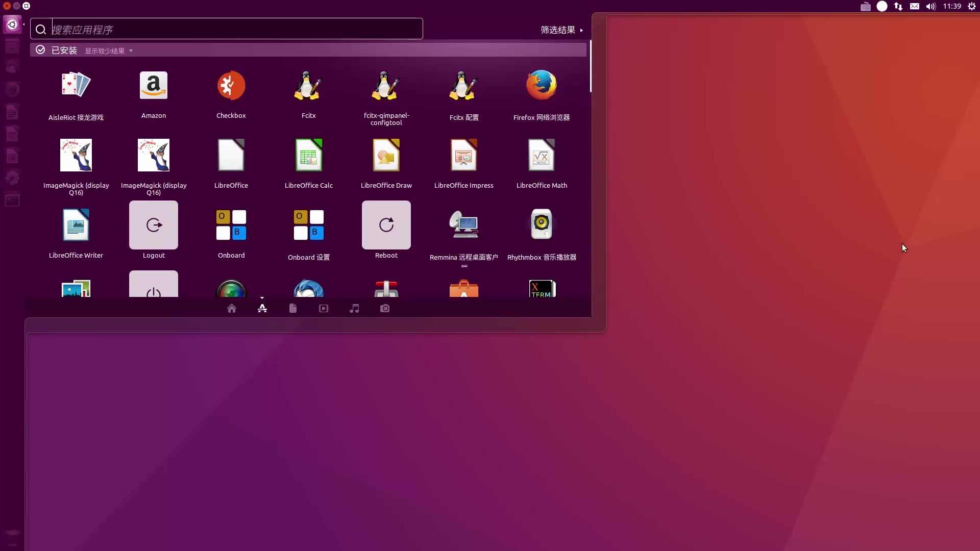Viewport: 980px width, 551px height.
Task: Select the apps category tab
Action: point(262,308)
